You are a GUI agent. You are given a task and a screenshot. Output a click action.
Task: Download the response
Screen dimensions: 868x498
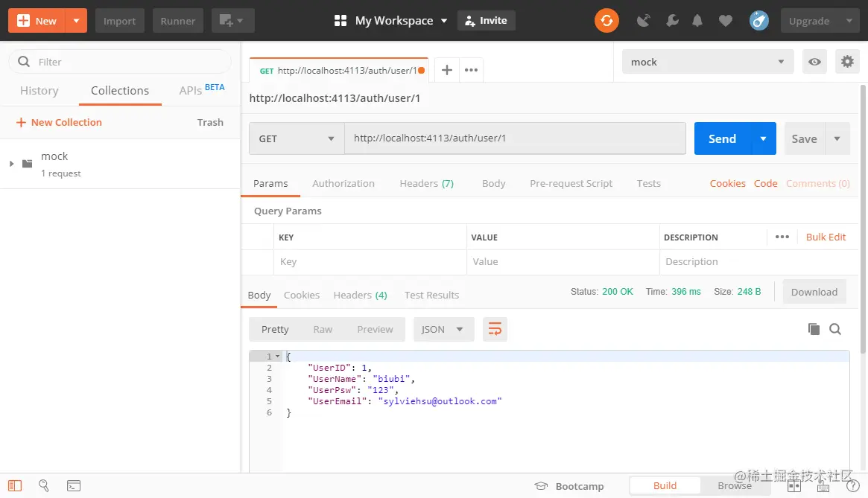[814, 292]
